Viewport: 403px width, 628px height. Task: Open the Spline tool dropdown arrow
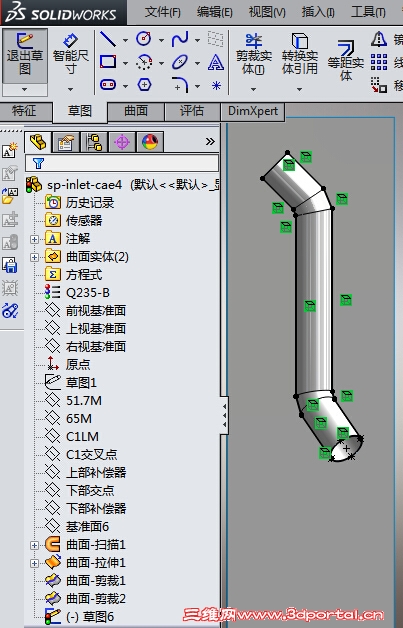pos(197,40)
